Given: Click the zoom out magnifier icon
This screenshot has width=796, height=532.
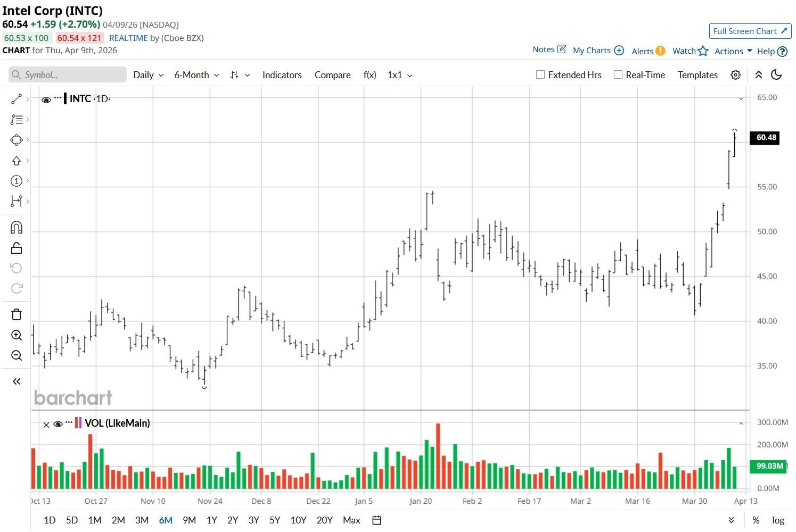Looking at the screenshot, I should pyautogui.click(x=17, y=355).
